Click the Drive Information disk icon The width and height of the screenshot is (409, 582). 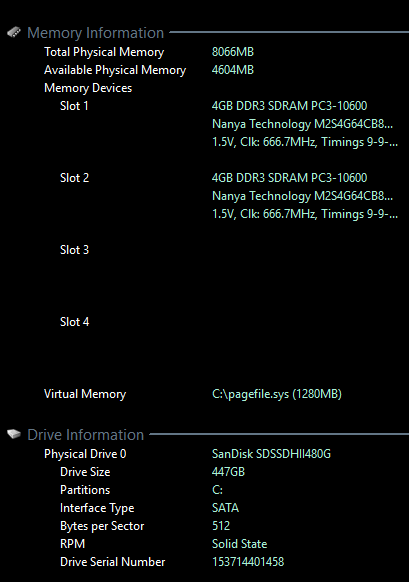[x=14, y=434]
